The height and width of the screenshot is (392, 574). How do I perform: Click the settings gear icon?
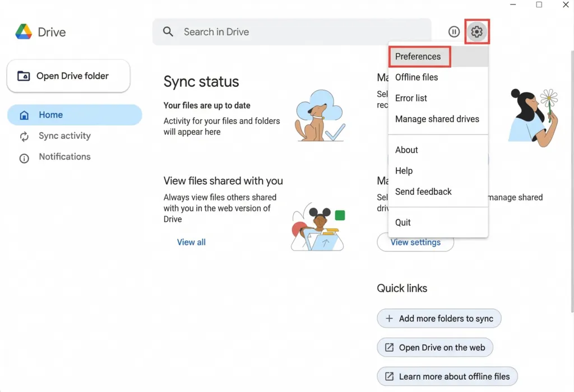(477, 32)
